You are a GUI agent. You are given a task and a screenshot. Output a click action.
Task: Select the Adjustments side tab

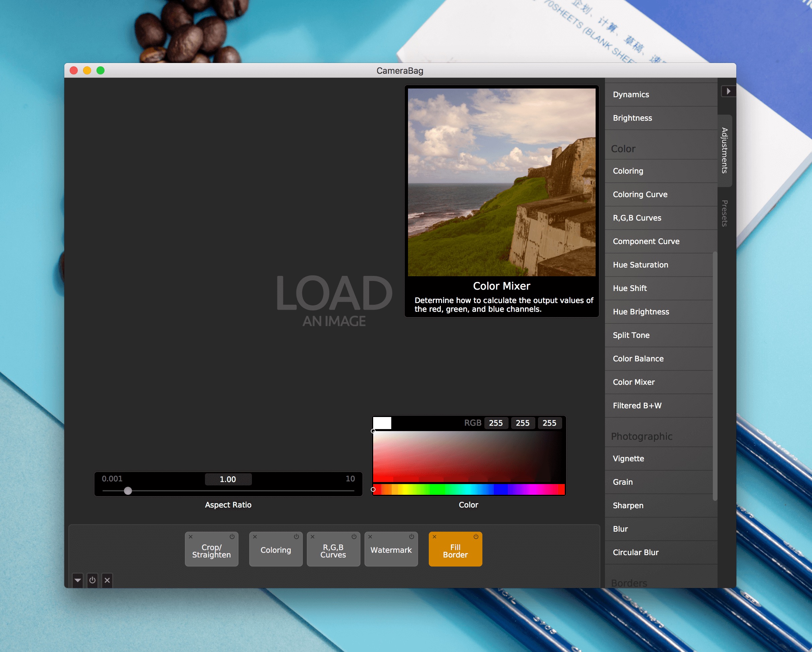click(x=725, y=151)
